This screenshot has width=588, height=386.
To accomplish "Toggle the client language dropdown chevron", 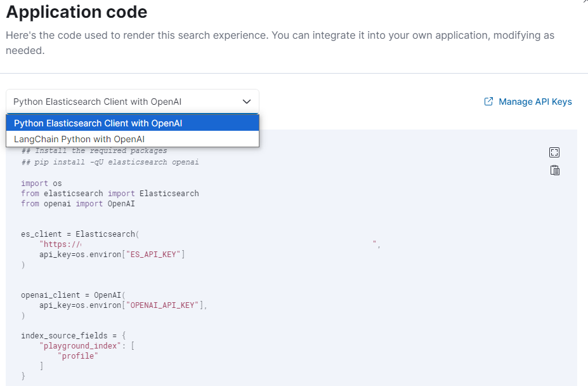I will coord(246,102).
